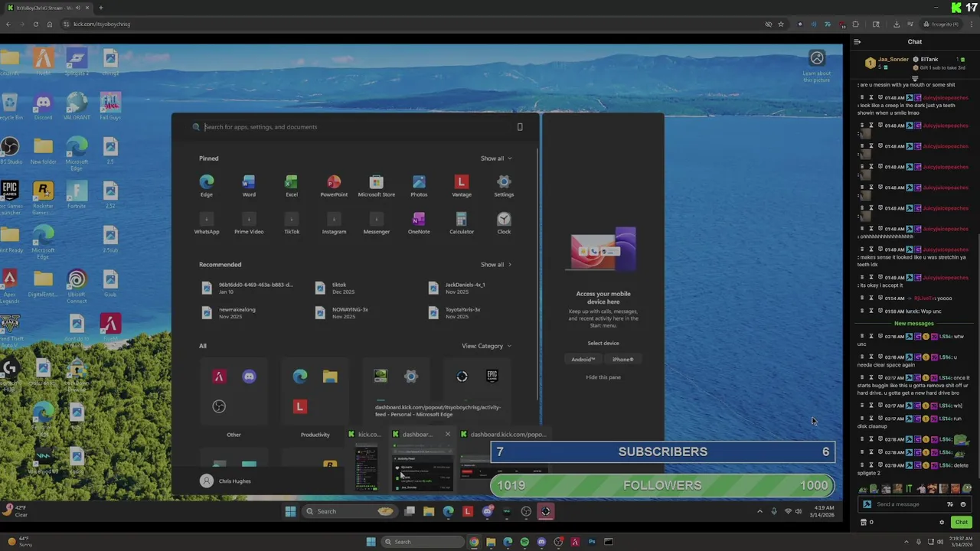Open Settings from the pinned apps
The width and height of the screenshot is (980, 551).
coord(504,185)
